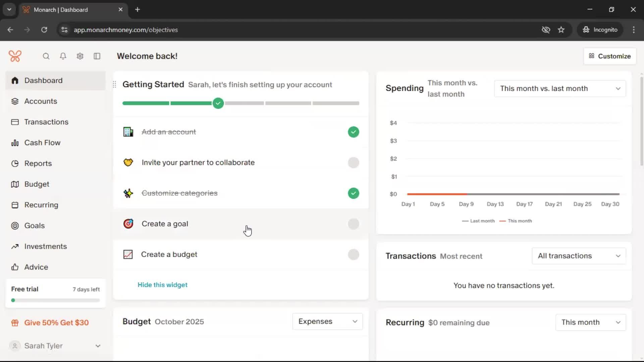Check the 'Invite your partner' completion circle
Image resolution: width=644 pixels, height=362 pixels.
pyautogui.click(x=353, y=163)
